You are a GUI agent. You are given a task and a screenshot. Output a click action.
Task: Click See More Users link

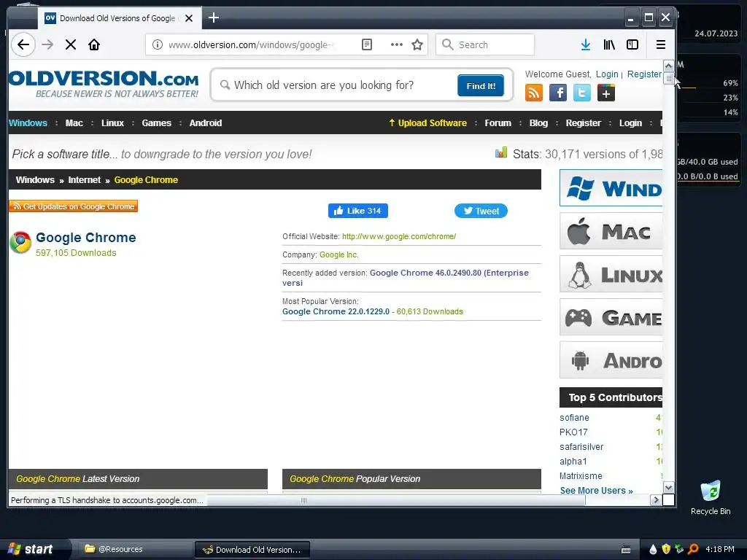[596, 491]
